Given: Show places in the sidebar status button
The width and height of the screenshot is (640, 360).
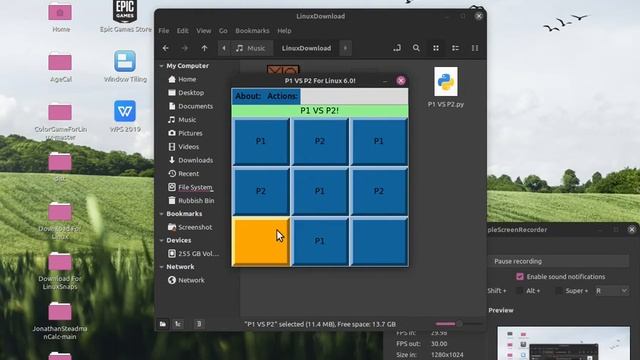Looking at the screenshot, I should [x=163, y=324].
